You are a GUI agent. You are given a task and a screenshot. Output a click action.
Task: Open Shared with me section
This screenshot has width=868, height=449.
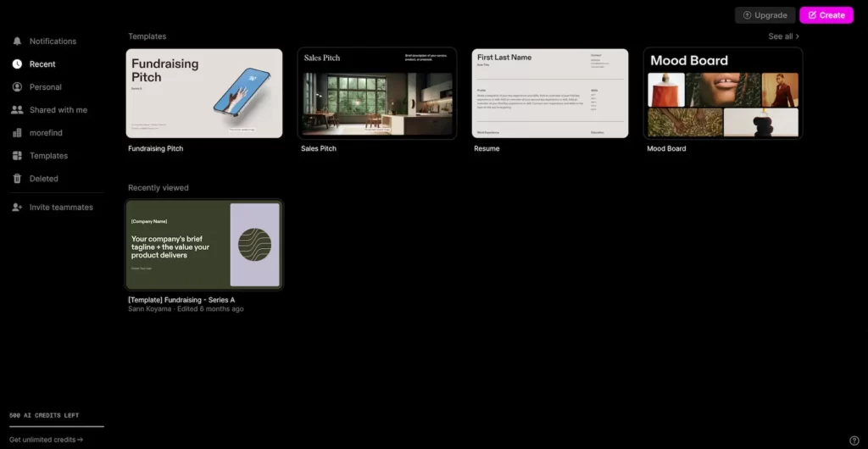coord(58,110)
